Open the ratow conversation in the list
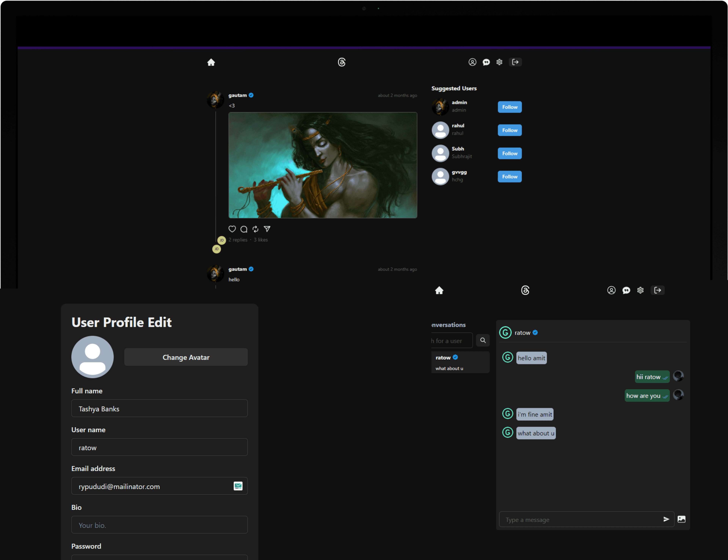Image resolution: width=728 pixels, height=560 pixels. point(460,362)
